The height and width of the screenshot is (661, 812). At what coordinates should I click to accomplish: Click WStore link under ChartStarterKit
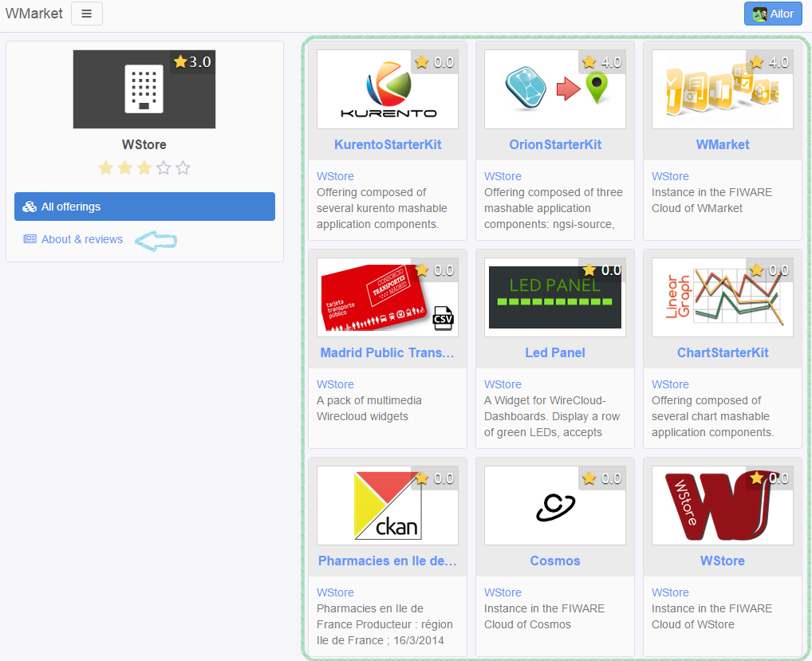(670, 384)
